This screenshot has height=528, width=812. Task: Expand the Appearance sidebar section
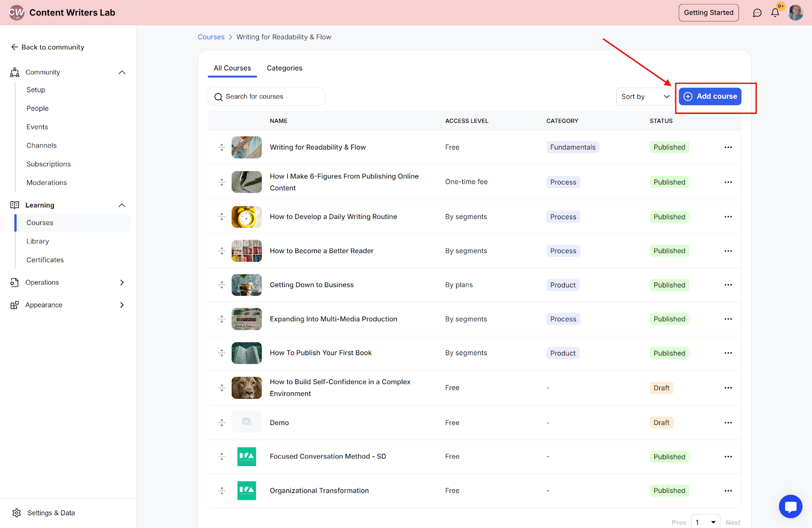(x=122, y=305)
